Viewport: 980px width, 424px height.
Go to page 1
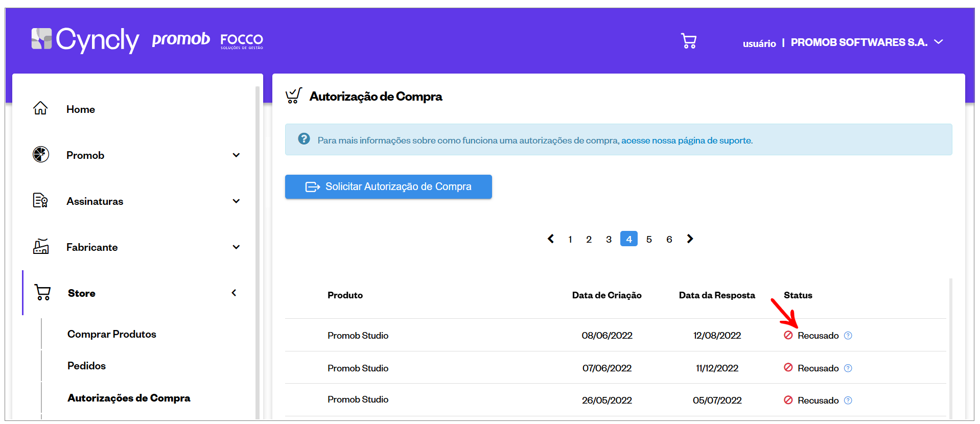(570, 239)
